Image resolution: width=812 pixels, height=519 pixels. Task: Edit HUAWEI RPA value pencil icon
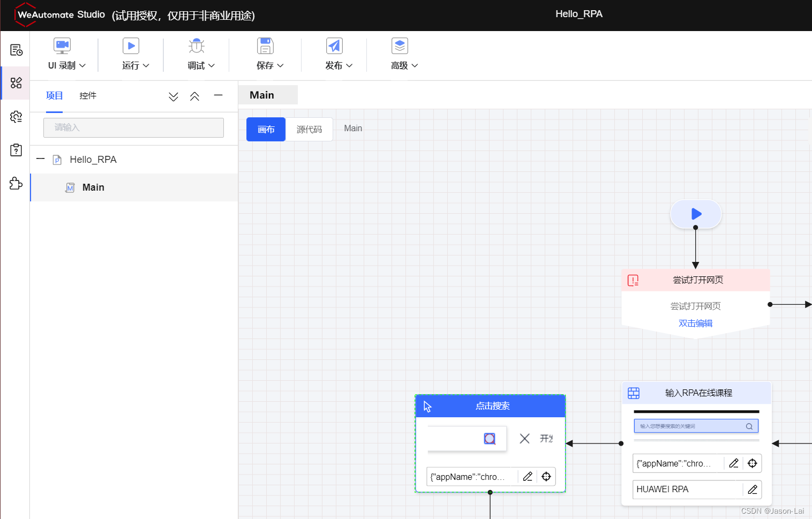(753, 489)
